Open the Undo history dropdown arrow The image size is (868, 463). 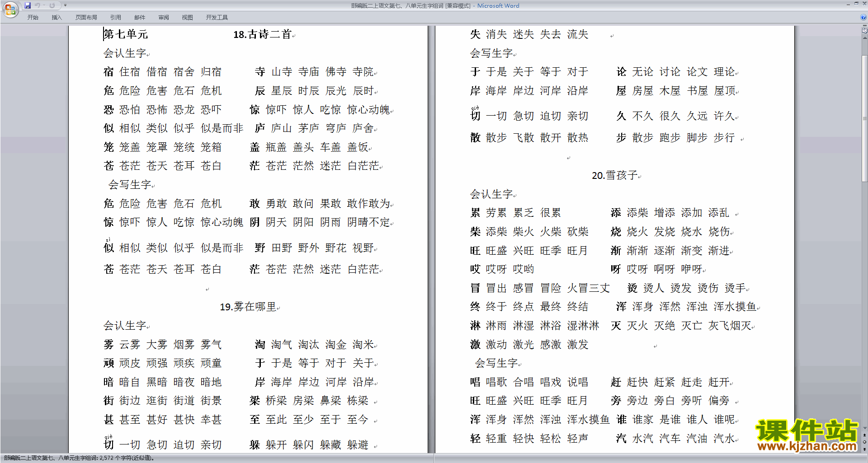(x=44, y=5)
